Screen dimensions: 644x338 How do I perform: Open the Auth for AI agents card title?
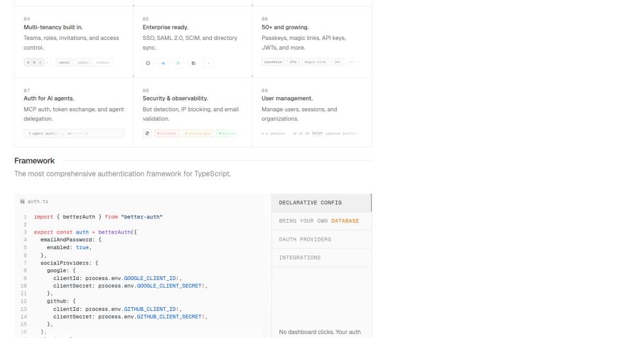click(x=48, y=99)
